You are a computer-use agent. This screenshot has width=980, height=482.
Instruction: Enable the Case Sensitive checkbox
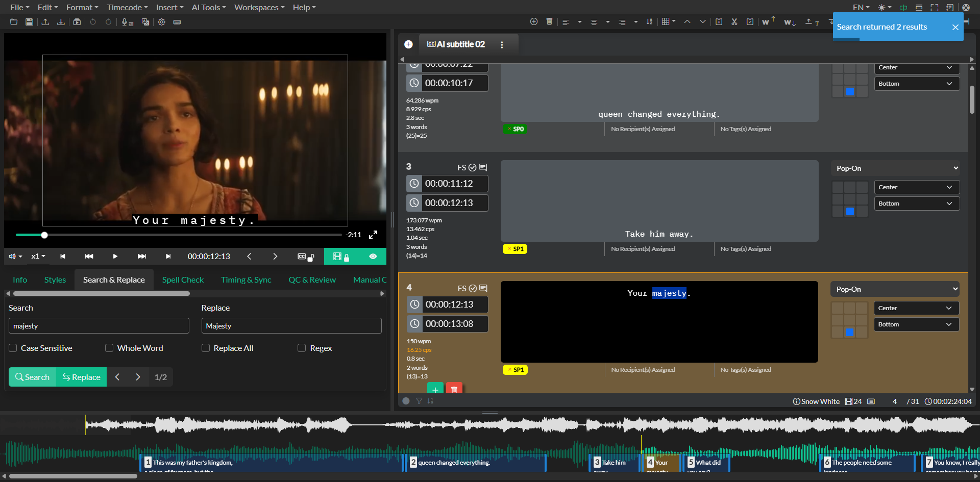[x=13, y=348]
